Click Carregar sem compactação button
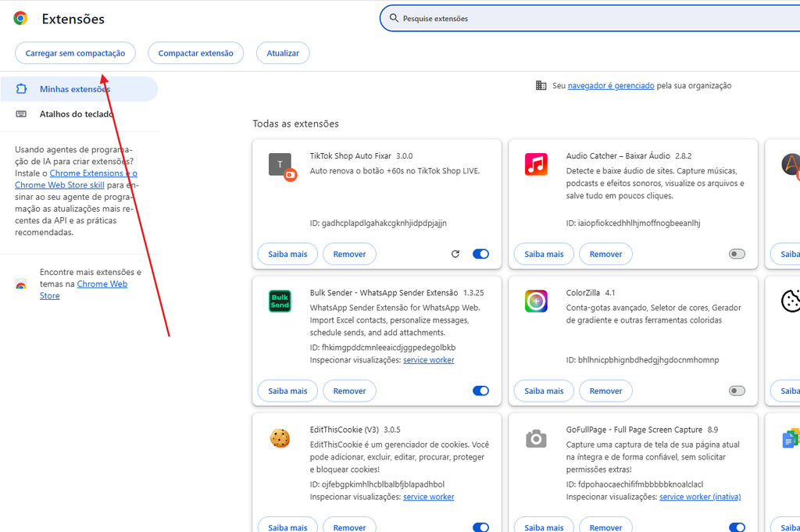This screenshot has height=532, width=800. (75, 53)
